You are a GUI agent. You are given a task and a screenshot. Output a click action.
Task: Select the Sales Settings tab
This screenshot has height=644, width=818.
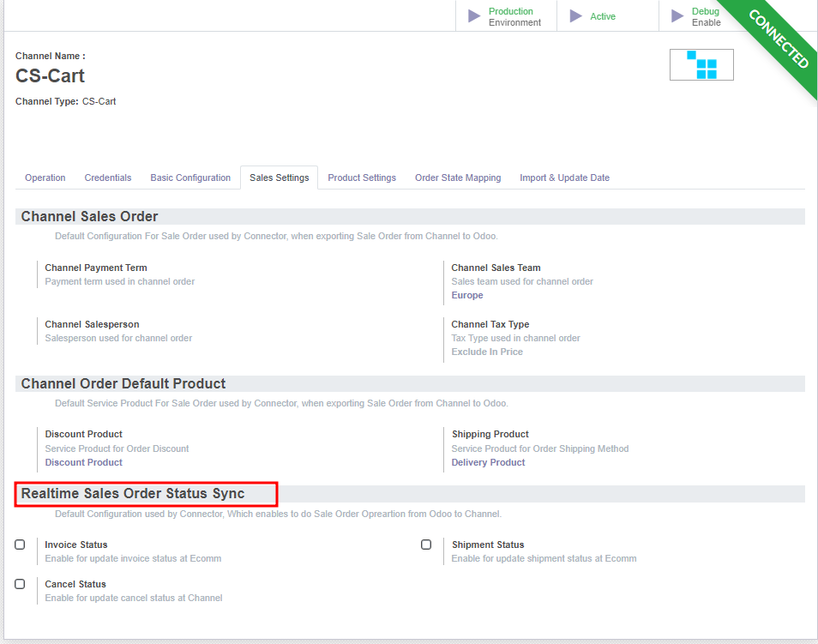pyautogui.click(x=279, y=178)
